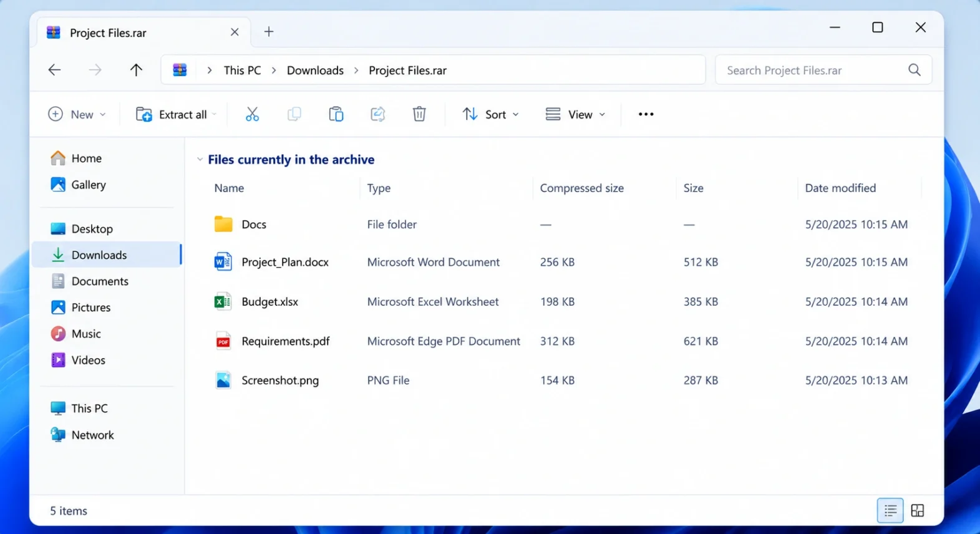The image size is (980, 534).
Task: Sort by the Type column header
Action: [x=379, y=188]
